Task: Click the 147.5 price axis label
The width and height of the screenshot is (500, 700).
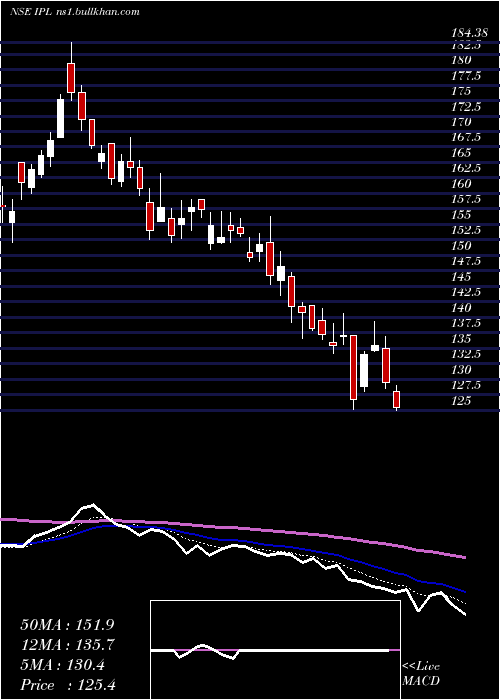Action: click(467, 261)
